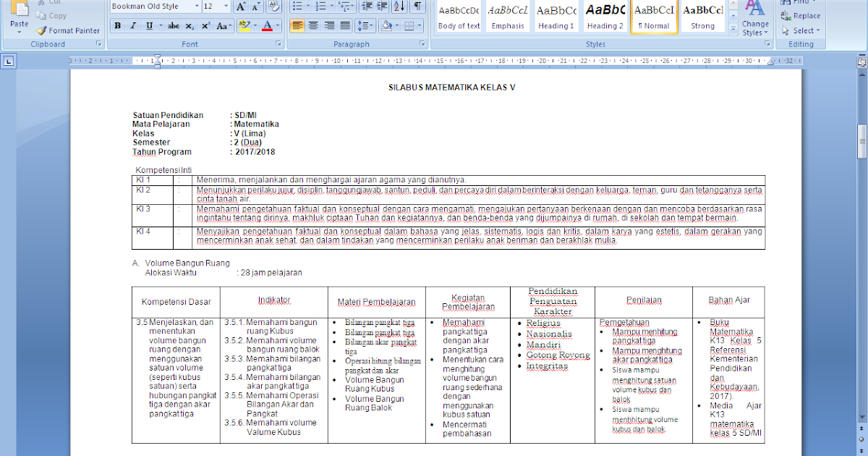Apply Bold formatting
This screenshot has width=868, height=456.
(117, 26)
